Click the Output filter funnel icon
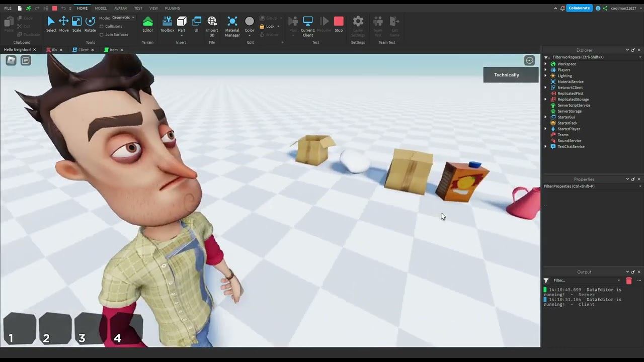The width and height of the screenshot is (644, 362). click(x=546, y=281)
